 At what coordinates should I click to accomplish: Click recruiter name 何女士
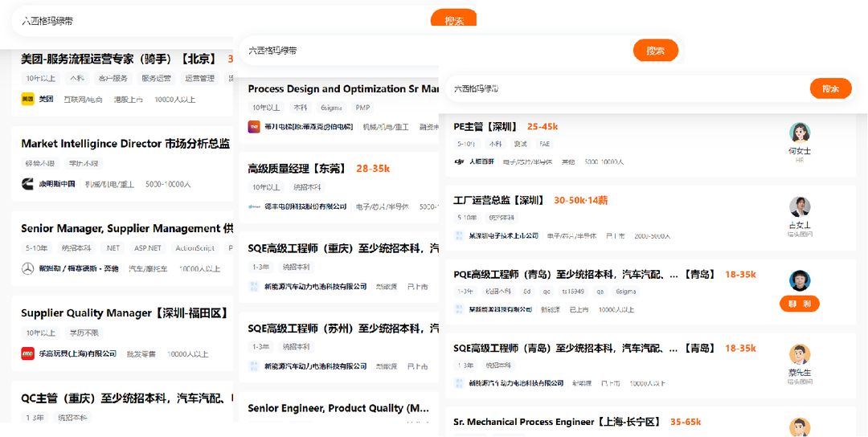point(800,151)
